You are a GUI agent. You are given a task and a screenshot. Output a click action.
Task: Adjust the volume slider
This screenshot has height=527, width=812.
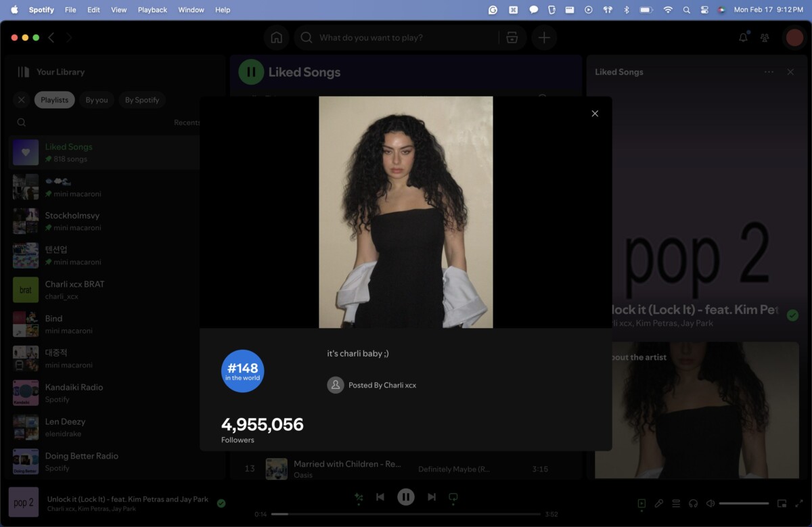[x=744, y=503]
